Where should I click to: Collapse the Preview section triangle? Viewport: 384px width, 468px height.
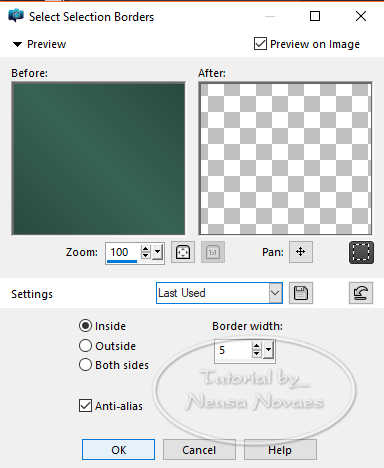[17, 44]
